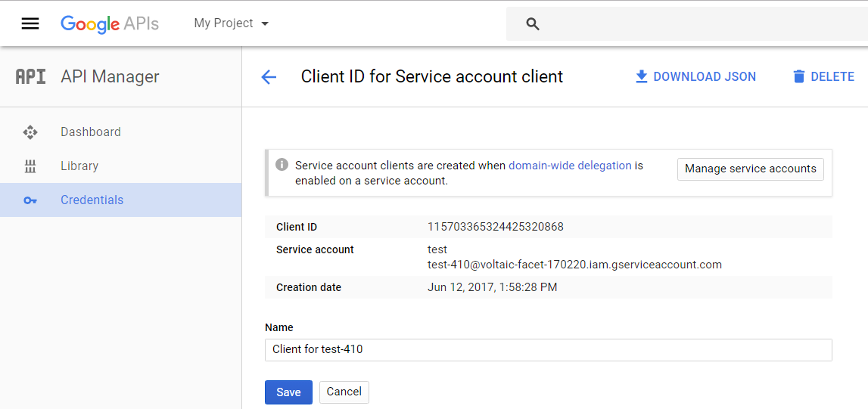The width and height of the screenshot is (868, 409).
Task: Click the Name text field
Action: [548, 350]
